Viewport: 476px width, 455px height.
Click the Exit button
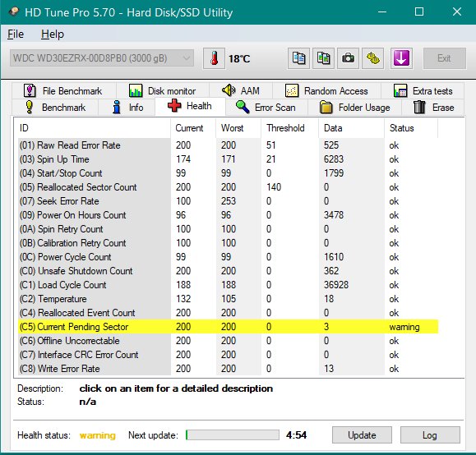click(445, 58)
